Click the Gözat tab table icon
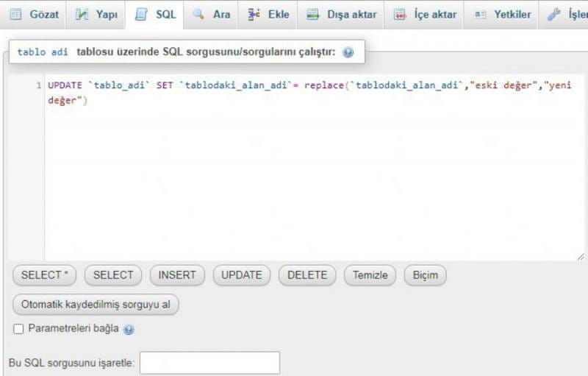Viewport: 588px width, 376px height. pos(15,14)
